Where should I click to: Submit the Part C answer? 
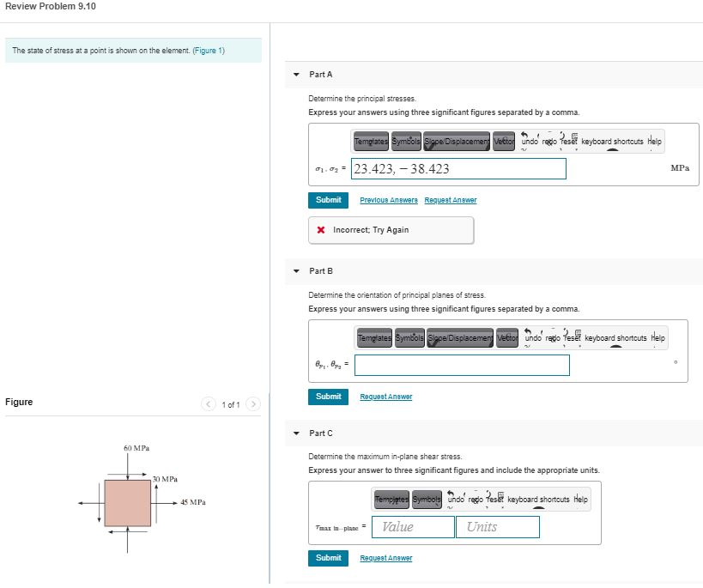(x=328, y=558)
